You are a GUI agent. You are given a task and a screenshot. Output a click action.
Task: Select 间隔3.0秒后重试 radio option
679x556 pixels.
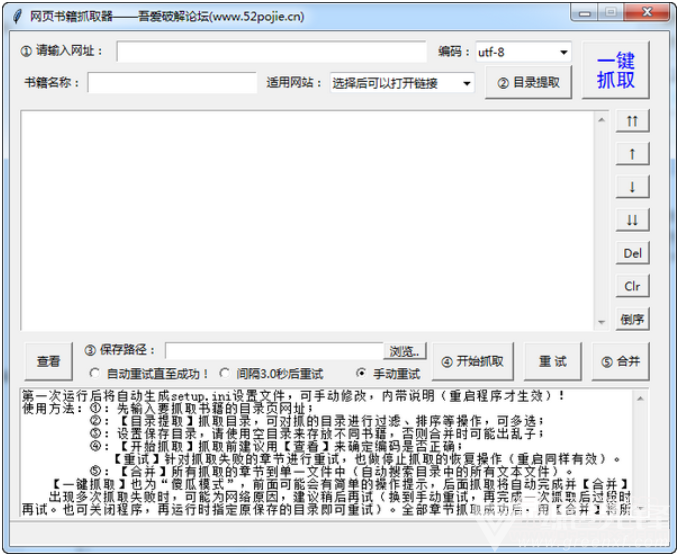(x=225, y=373)
